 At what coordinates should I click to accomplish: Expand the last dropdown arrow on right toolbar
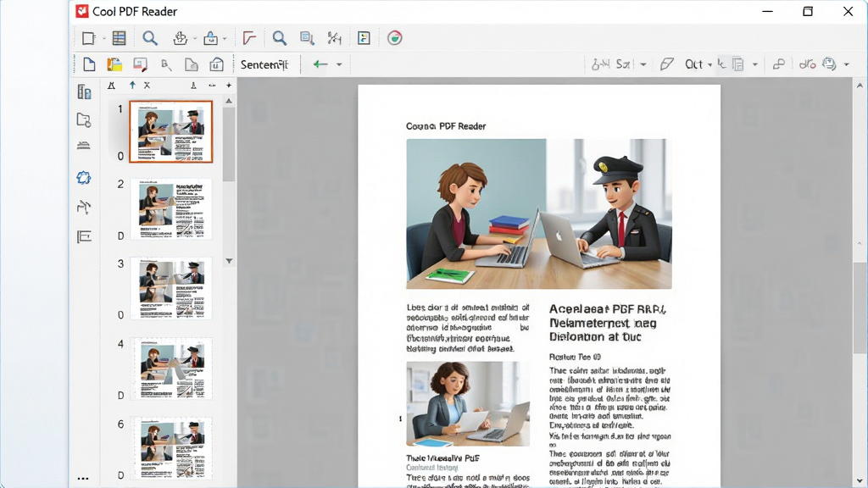tap(847, 64)
